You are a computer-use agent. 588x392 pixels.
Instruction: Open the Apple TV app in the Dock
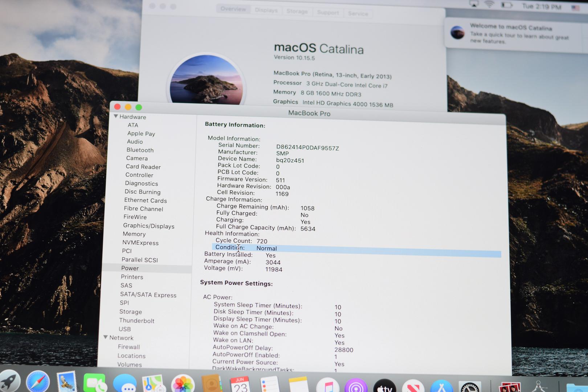pyautogui.click(x=385, y=385)
